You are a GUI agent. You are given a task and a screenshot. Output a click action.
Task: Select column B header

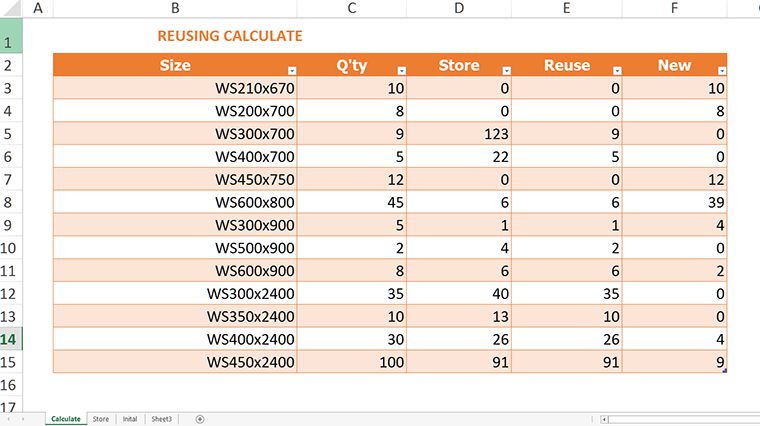click(x=175, y=9)
